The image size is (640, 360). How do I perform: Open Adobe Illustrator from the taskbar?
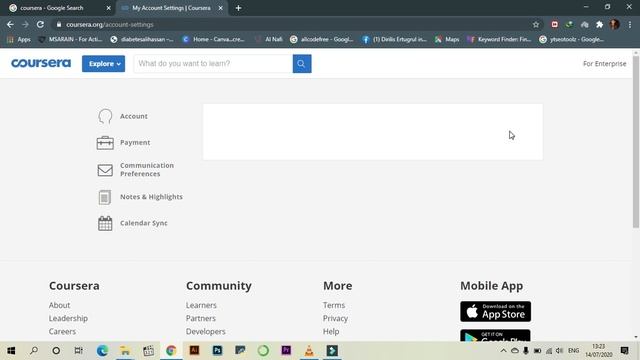194,351
